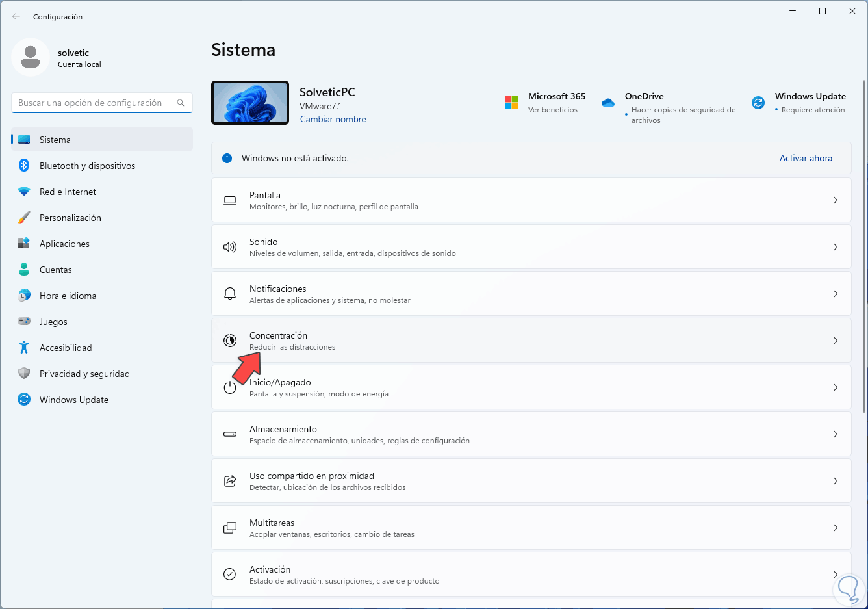Open Red e Internet section
This screenshot has height=609, width=868.
coord(102,192)
